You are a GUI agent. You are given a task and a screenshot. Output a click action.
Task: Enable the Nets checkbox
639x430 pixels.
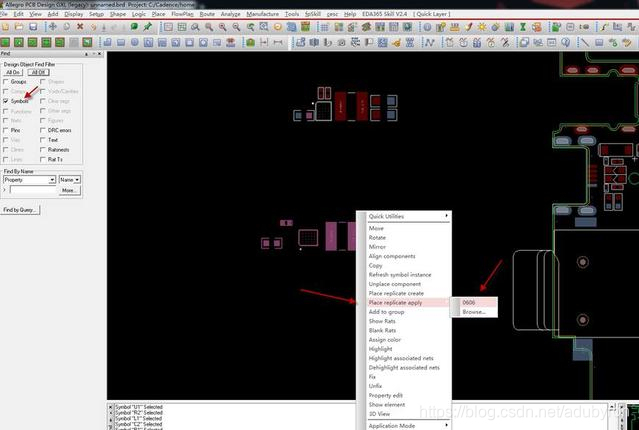(6, 120)
